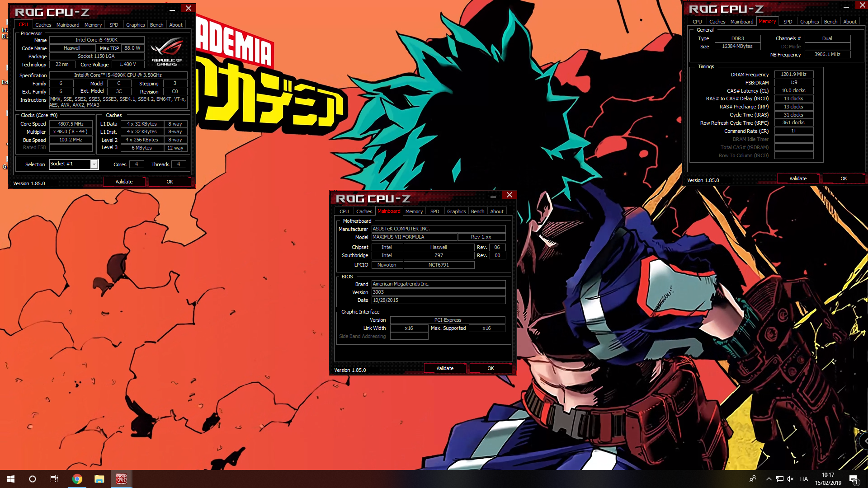Viewport: 868px width, 488px height.
Task: Open the People icon in system tray
Action: pos(753,479)
